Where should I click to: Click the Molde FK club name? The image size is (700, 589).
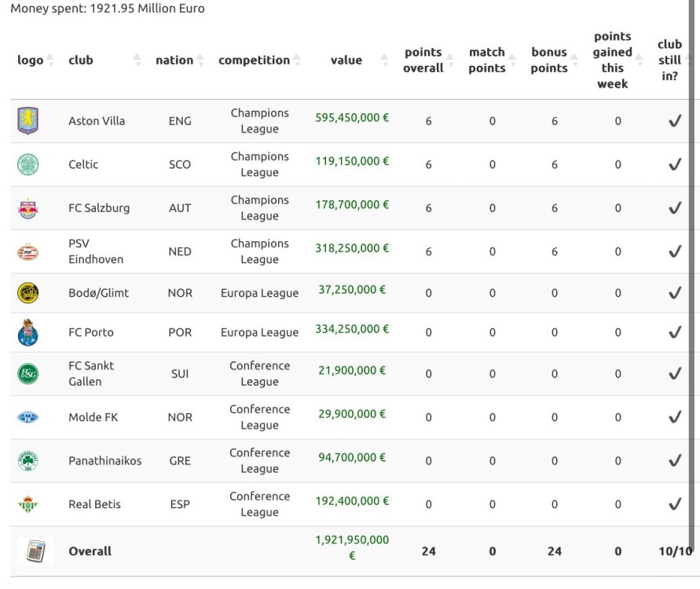pyautogui.click(x=93, y=417)
